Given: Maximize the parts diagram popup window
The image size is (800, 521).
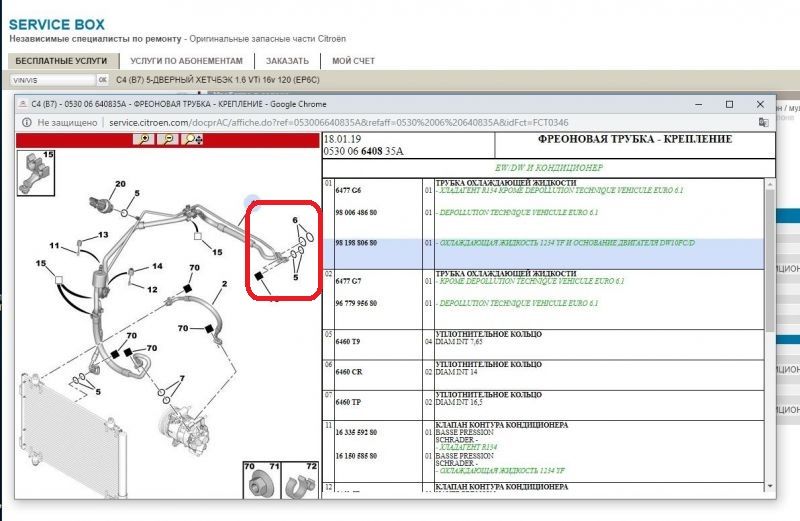Looking at the screenshot, I should [729, 104].
